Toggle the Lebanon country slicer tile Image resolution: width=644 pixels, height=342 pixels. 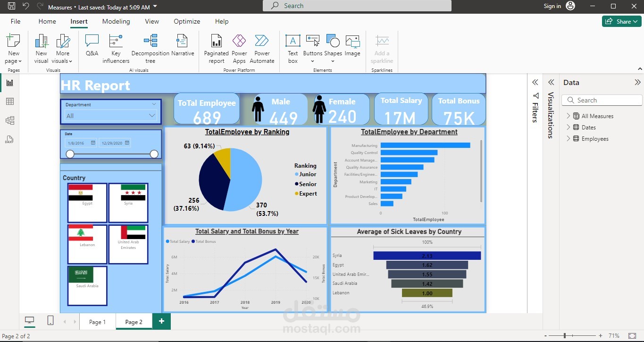click(87, 244)
